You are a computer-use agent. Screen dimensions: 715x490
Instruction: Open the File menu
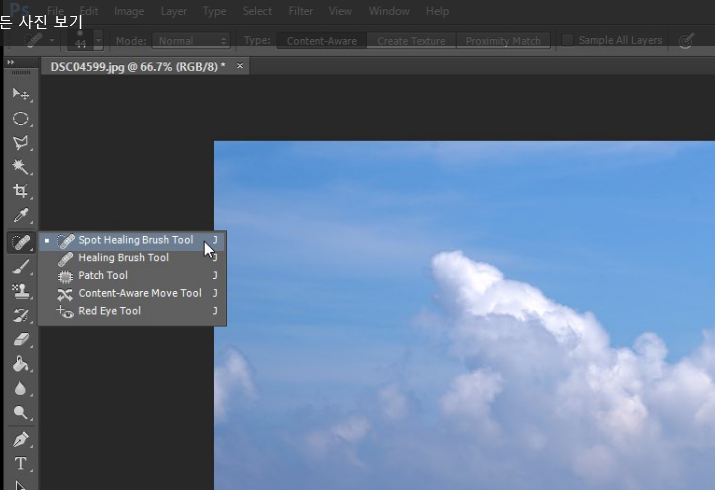pyautogui.click(x=55, y=11)
